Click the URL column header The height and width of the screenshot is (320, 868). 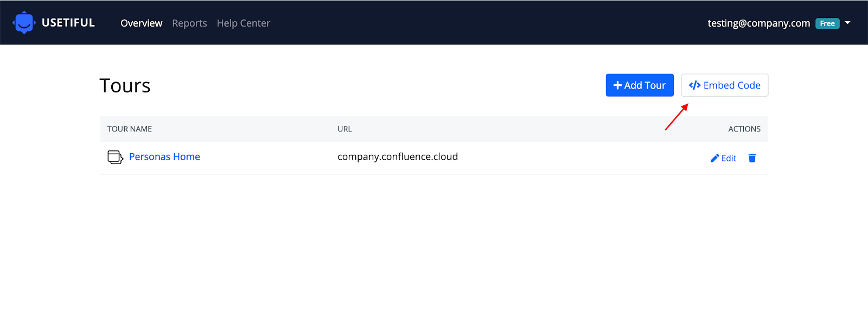pos(344,129)
